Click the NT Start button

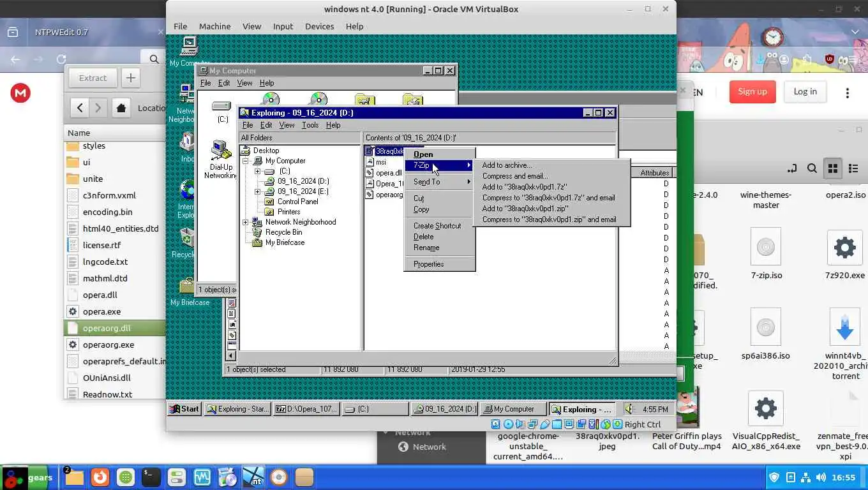point(184,409)
